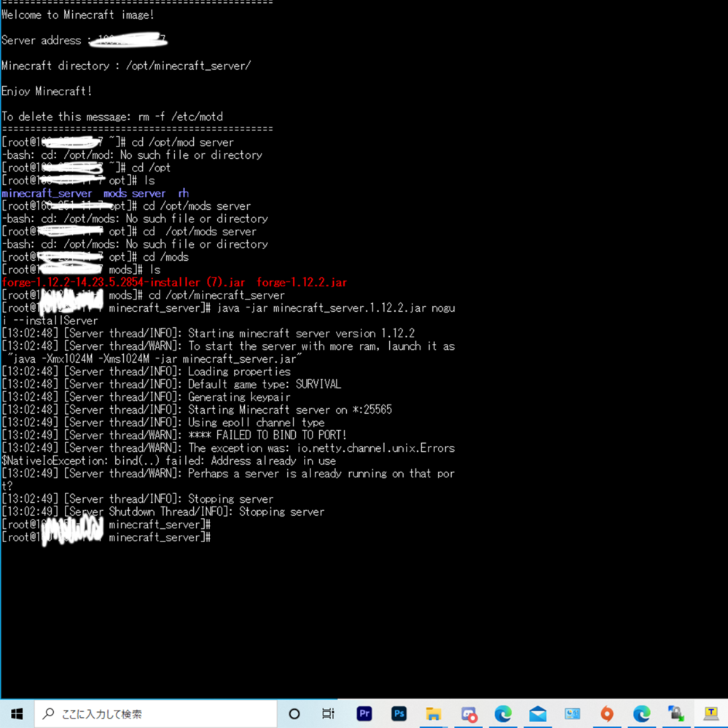The height and width of the screenshot is (728, 728).
Task: Click 'bind(..) failed: Address already in use' text
Action: click(x=225, y=461)
